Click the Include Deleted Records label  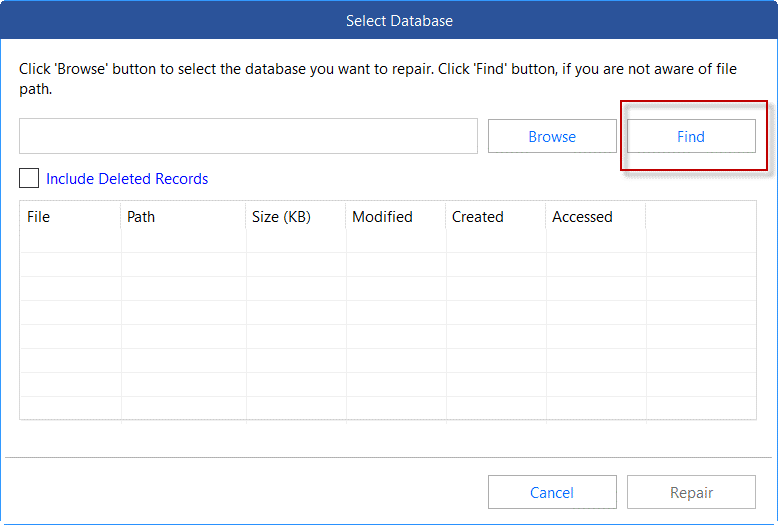(x=127, y=179)
